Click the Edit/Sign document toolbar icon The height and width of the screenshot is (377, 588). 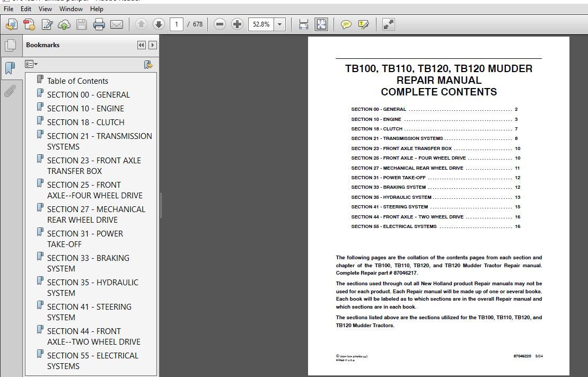coord(47,24)
